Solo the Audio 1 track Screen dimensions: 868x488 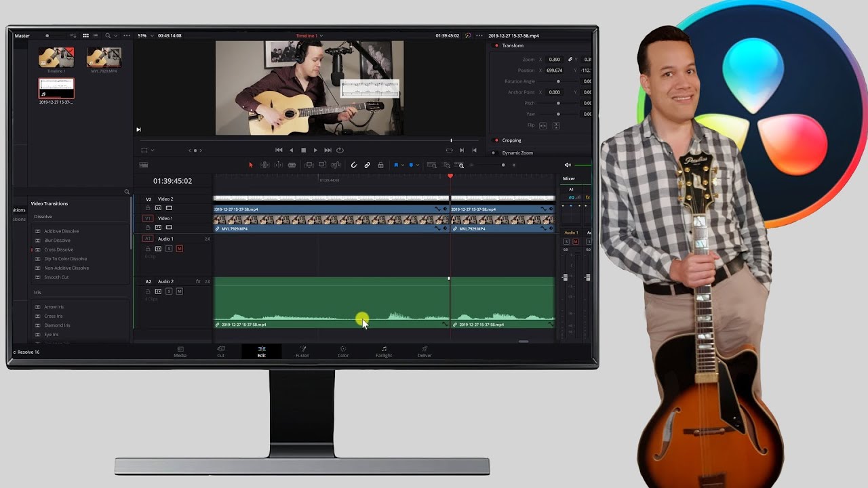tap(169, 249)
